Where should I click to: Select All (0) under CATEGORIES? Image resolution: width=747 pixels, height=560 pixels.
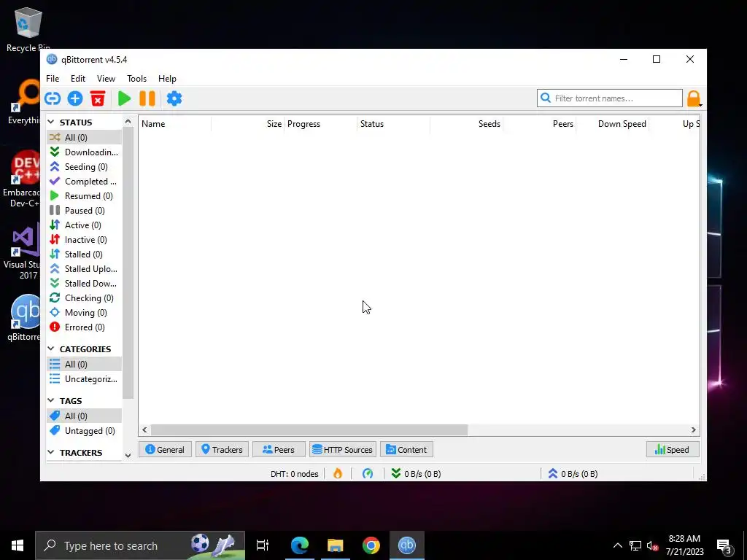tap(85, 365)
